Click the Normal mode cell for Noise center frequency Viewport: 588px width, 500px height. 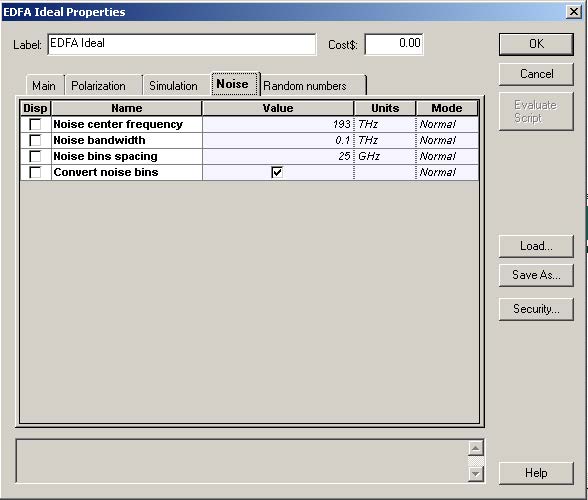[x=447, y=124]
